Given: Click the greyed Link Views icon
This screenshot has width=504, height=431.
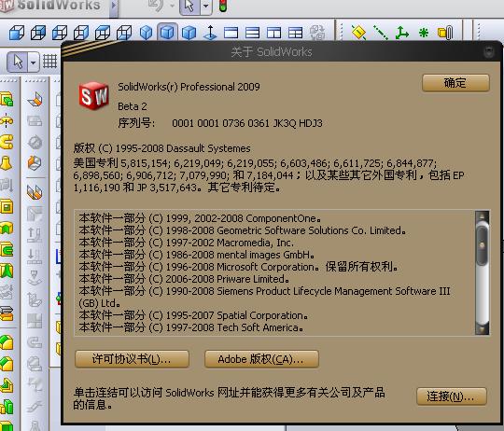Looking at the screenshot, I should click(x=317, y=33).
